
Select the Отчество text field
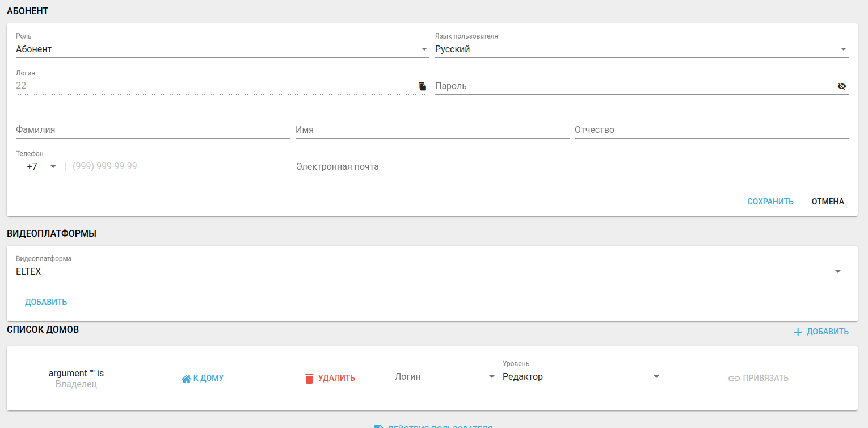tap(711, 130)
